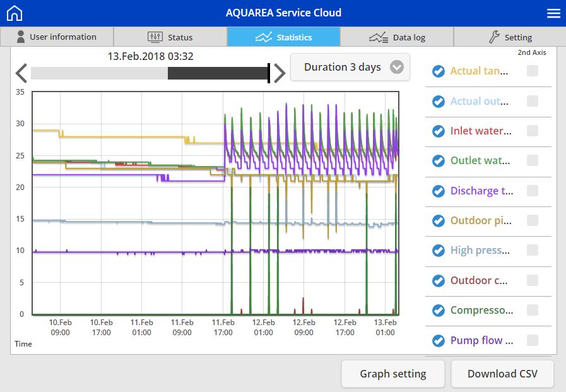Click the 11.Feb 17:00 axis label

coord(223,328)
